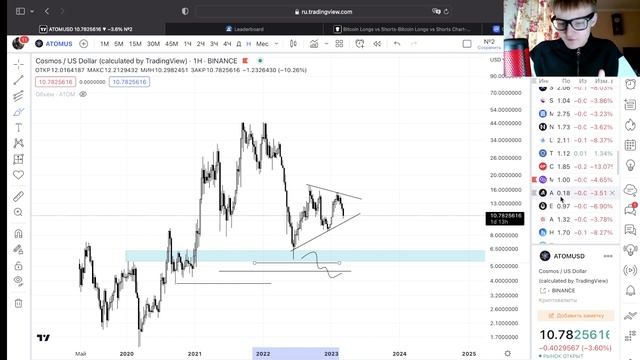Toggle the magnet snapping mode
The image size is (640, 360).
18,233
